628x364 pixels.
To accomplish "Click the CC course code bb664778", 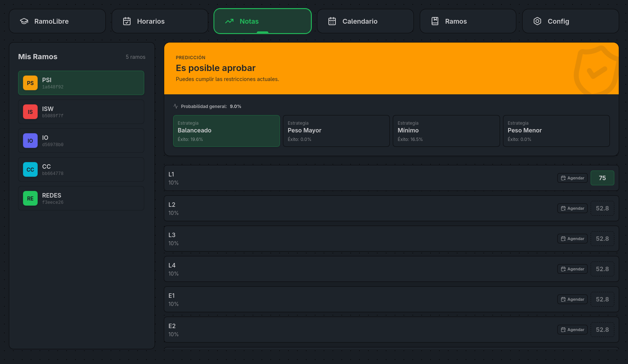I will pyautogui.click(x=53, y=174).
